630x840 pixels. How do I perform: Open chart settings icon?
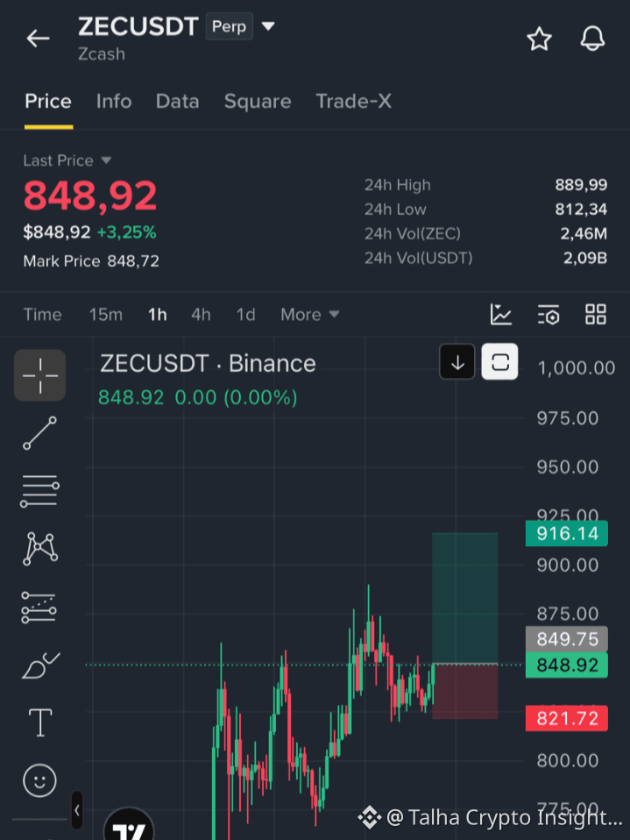[x=549, y=315]
